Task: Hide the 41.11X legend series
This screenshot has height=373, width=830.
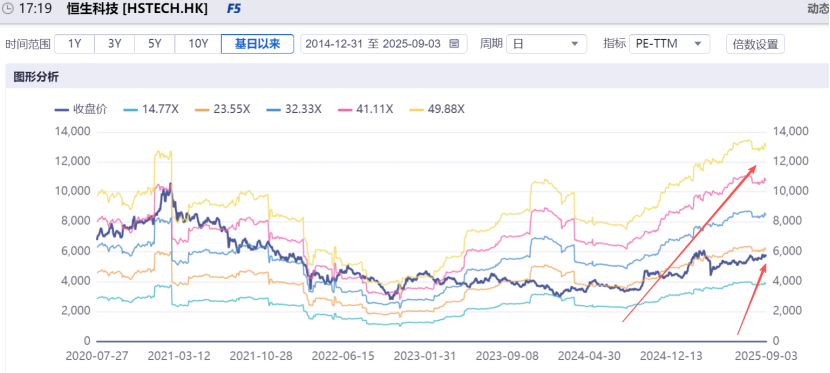Action: pos(365,110)
